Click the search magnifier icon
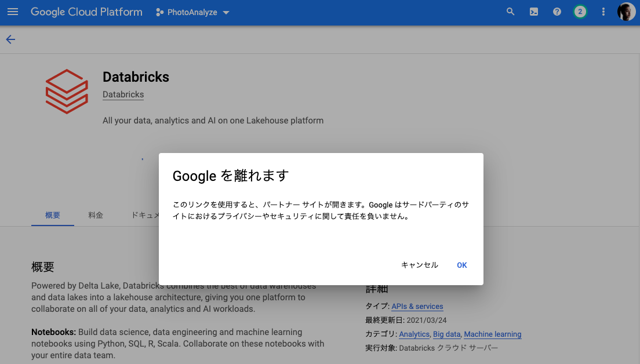Screen dimensions: 640x364 pos(511,12)
